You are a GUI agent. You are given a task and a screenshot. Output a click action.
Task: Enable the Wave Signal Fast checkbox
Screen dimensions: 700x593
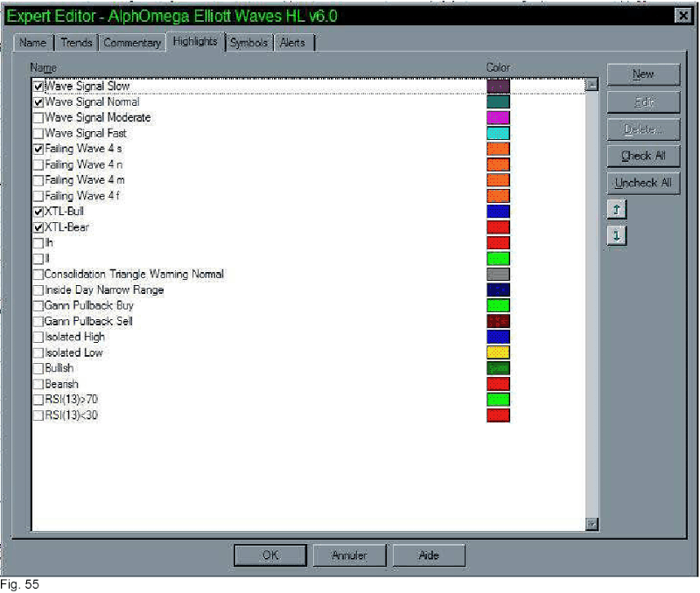click(38, 134)
